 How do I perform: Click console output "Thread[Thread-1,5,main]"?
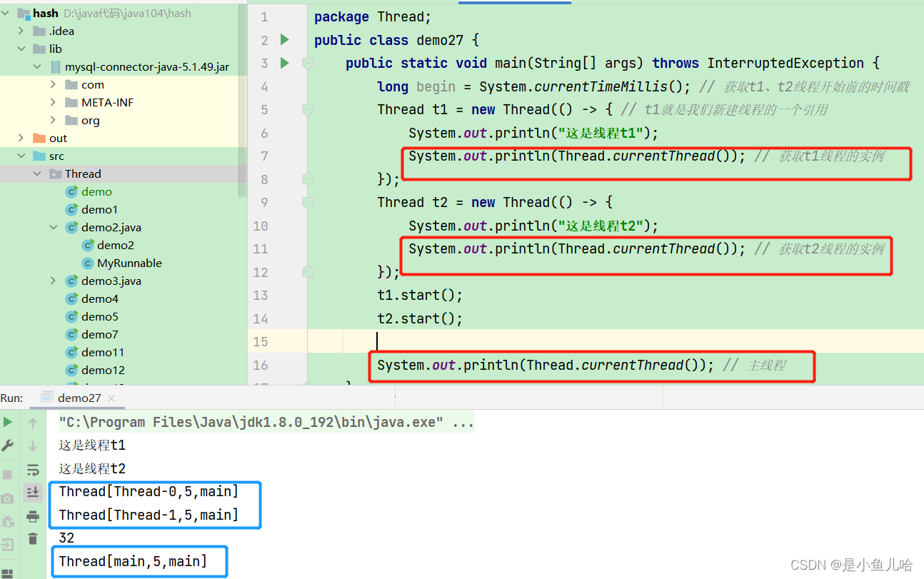click(x=149, y=515)
